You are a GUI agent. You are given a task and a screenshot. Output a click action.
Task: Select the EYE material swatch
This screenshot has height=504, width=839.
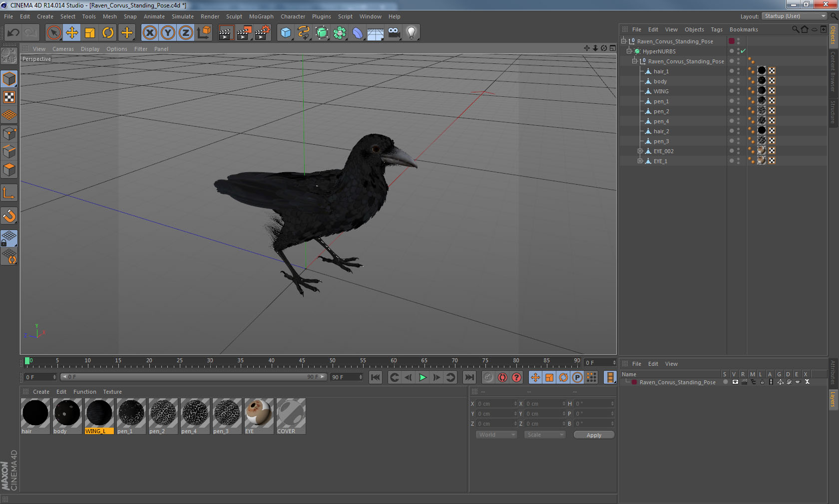pos(259,416)
